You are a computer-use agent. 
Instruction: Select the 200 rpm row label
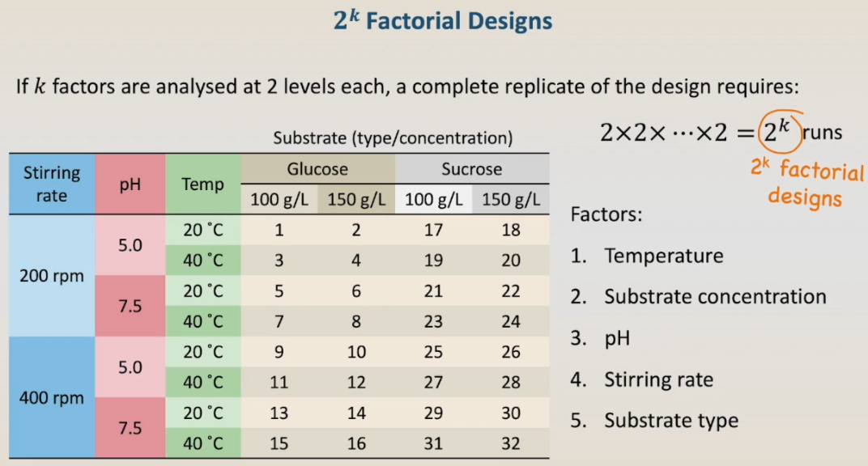[52, 275]
